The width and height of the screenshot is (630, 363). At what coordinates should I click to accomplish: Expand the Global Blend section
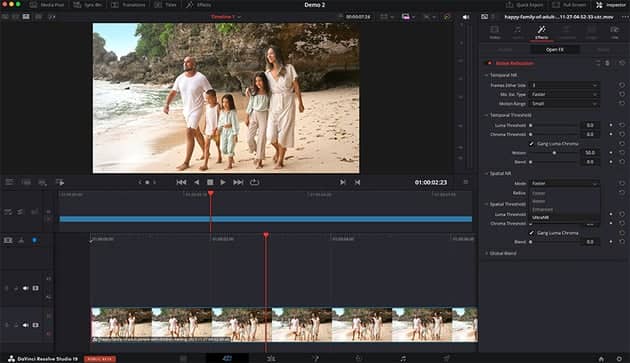coord(486,253)
